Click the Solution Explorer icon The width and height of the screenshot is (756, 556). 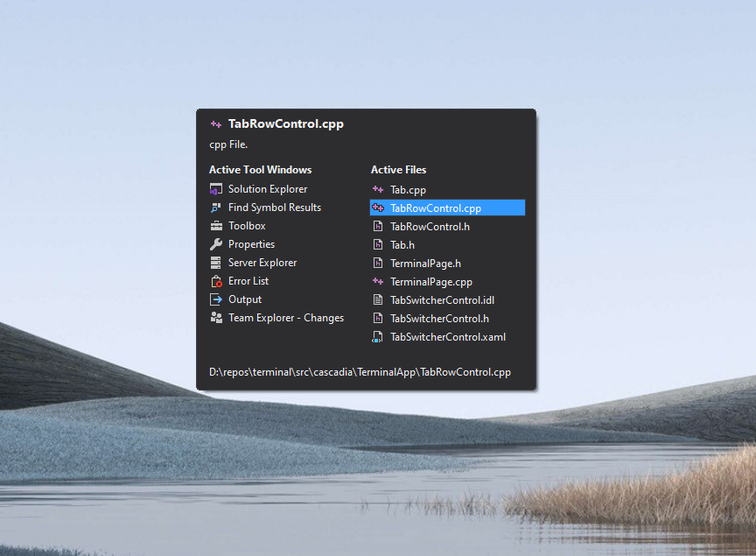[216, 189]
